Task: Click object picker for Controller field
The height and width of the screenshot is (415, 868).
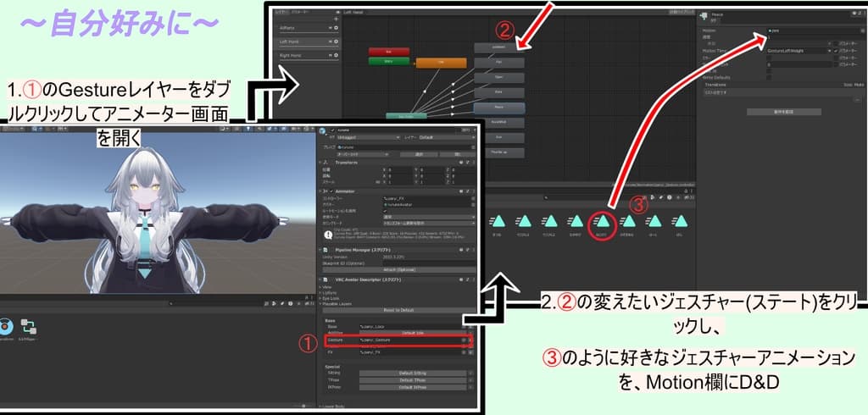Action: (x=474, y=197)
